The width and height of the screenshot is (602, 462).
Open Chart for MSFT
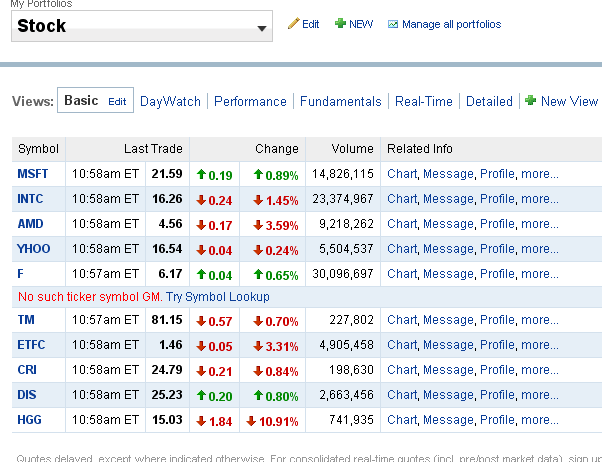[402, 174]
